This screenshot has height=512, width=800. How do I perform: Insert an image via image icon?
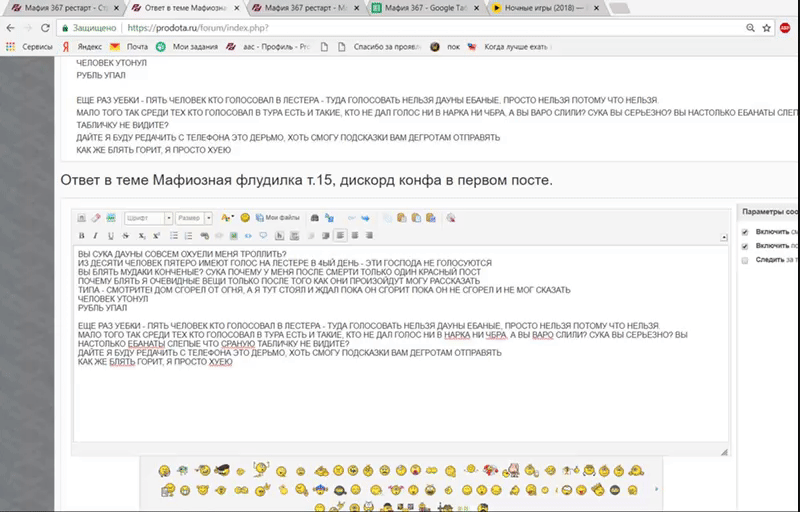coord(234,236)
